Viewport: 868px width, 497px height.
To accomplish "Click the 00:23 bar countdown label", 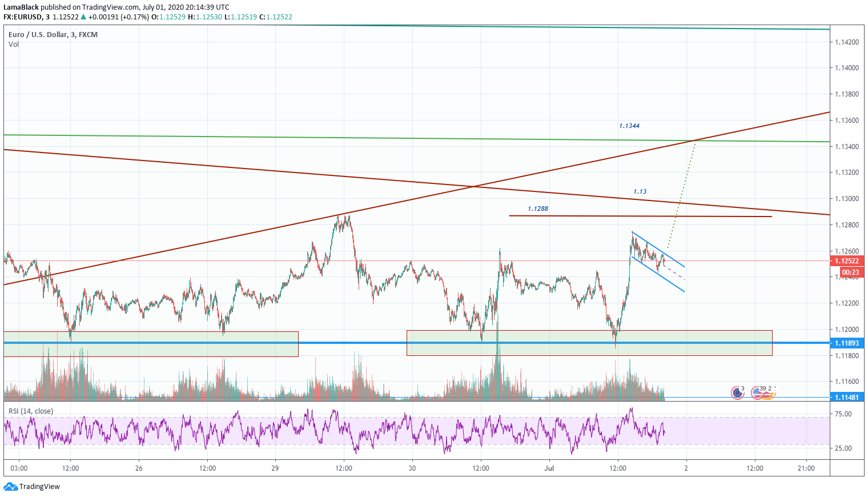I will tap(851, 272).
